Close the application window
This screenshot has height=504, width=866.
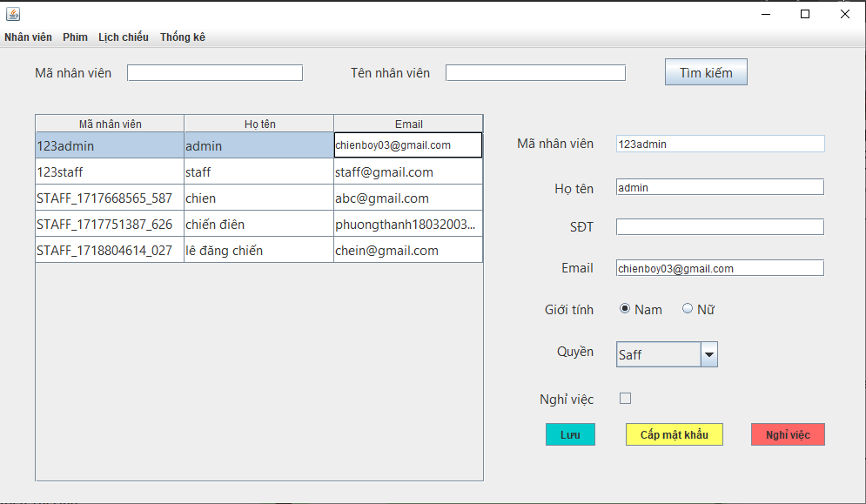point(845,15)
